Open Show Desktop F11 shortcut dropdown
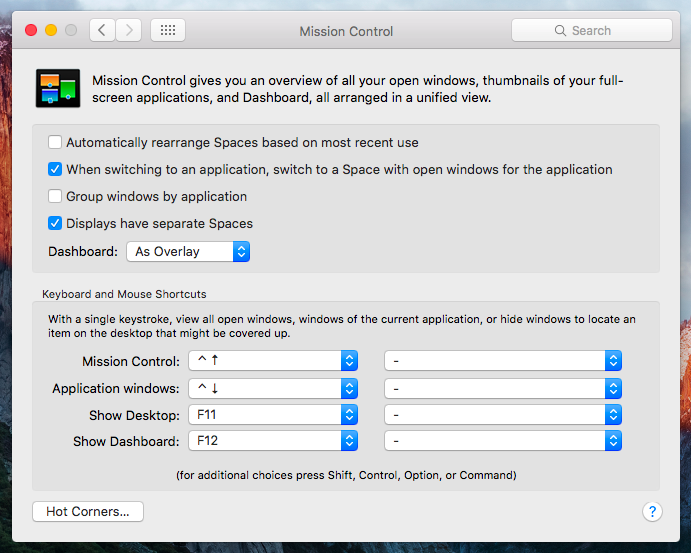691x553 pixels. [x=273, y=415]
